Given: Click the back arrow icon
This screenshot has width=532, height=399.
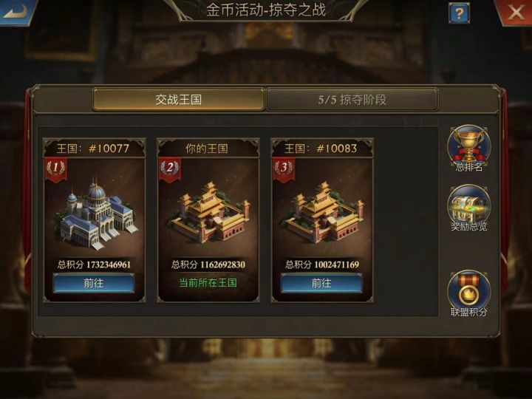Looking at the screenshot, I should (x=16, y=11).
